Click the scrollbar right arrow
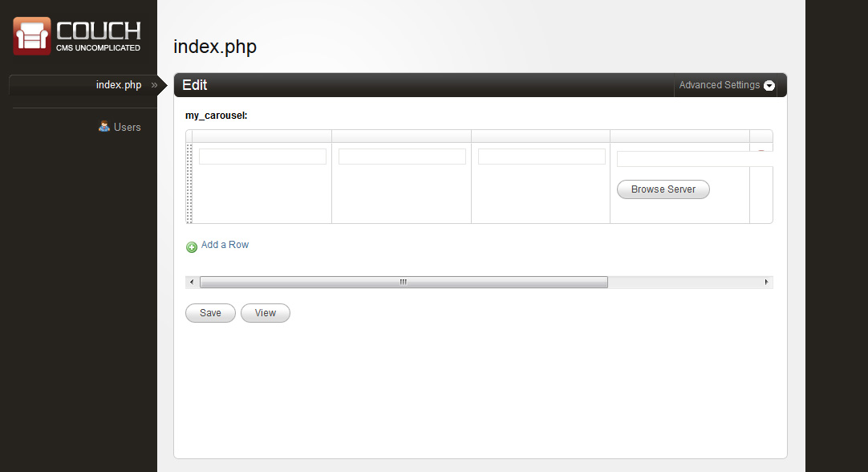Viewport: 868px width, 472px height. tap(766, 282)
